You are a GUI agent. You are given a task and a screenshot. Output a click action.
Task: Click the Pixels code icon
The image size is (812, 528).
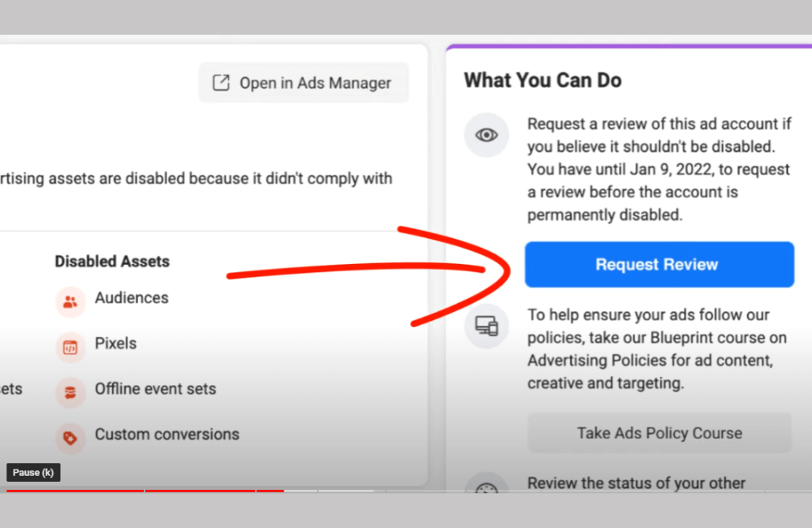pyautogui.click(x=71, y=348)
